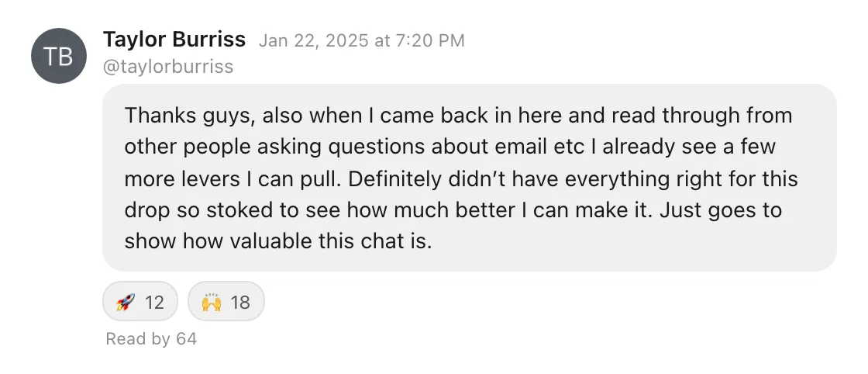Click the @taylorburriss handle
The height and width of the screenshot is (374, 868).
[168, 67]
